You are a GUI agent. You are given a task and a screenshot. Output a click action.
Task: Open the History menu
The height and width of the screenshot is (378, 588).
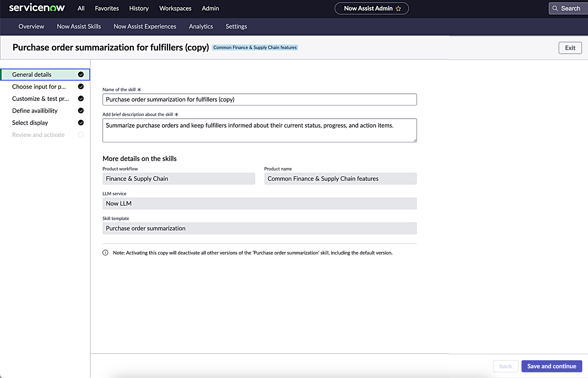(x=139, y=8)
